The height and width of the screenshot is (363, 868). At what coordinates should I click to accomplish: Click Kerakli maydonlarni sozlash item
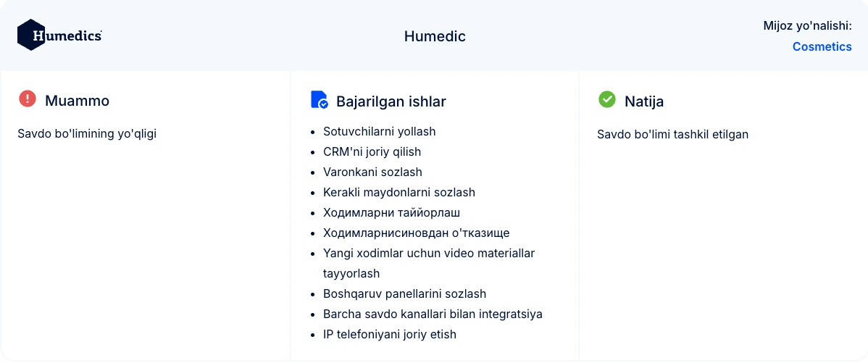coord(398,193)
